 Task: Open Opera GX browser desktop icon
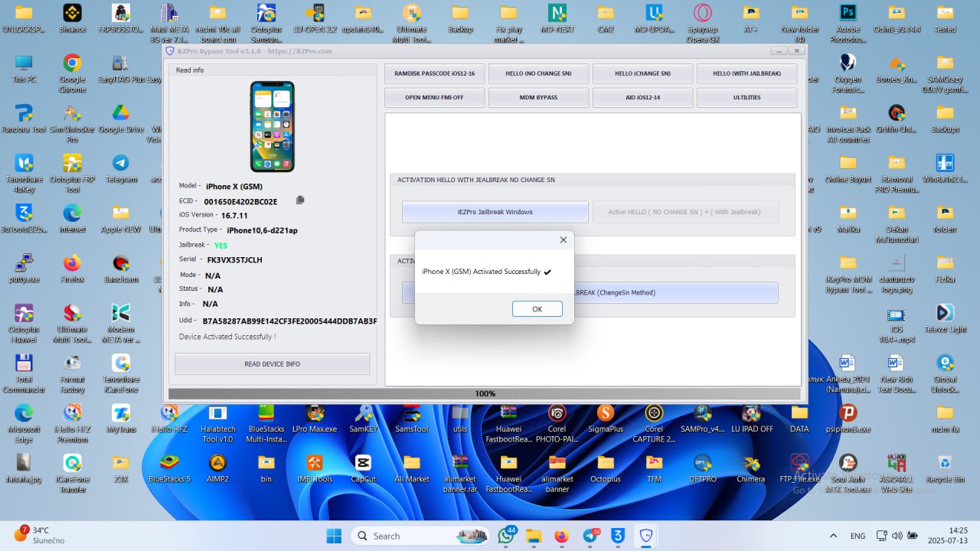[x=702, y=23]
